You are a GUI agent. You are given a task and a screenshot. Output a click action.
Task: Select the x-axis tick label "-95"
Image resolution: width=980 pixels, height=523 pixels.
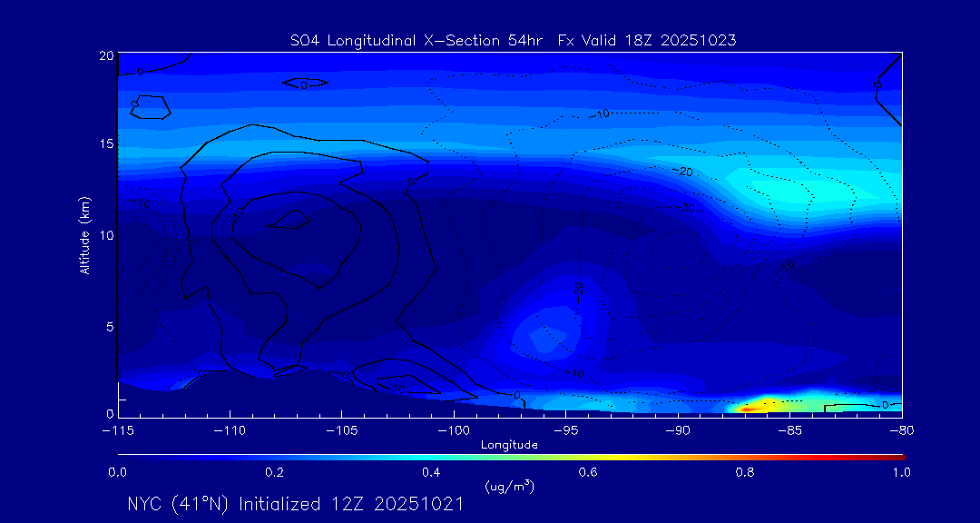(565, 431)
